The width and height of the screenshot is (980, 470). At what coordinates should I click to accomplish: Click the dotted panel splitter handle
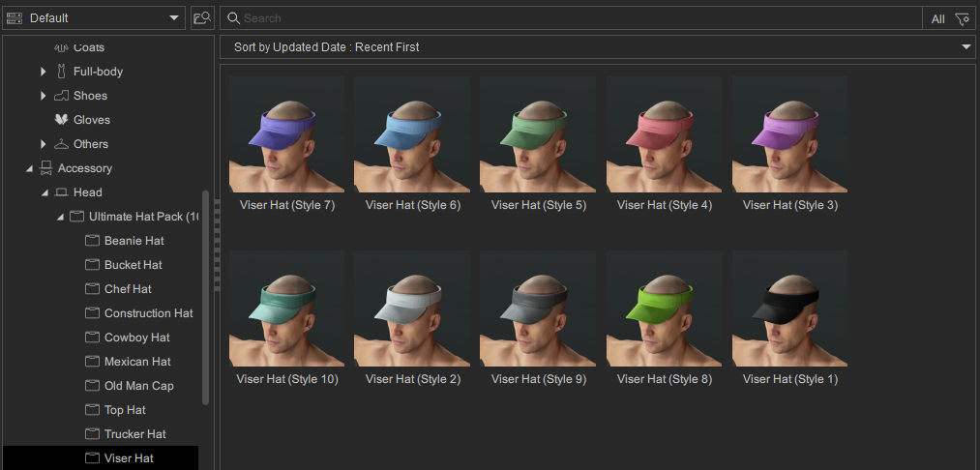tap(217, 245)
